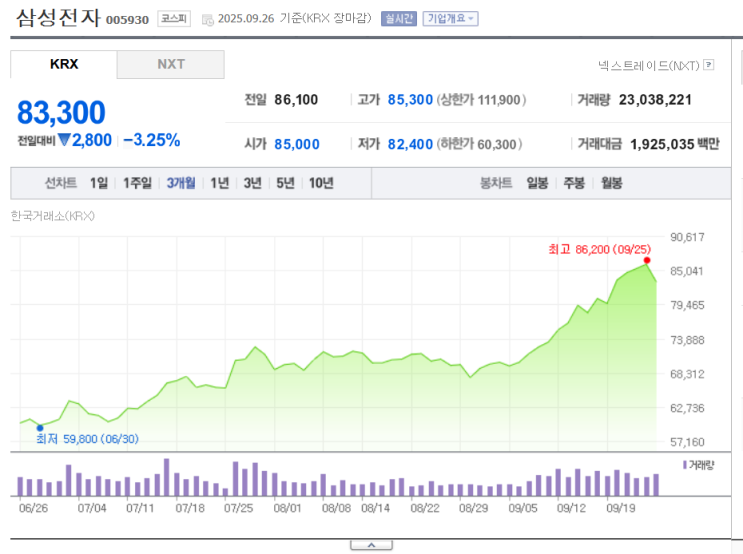
Task: Switch to 주봉 candle chart
Action: (x=574, y=183)
